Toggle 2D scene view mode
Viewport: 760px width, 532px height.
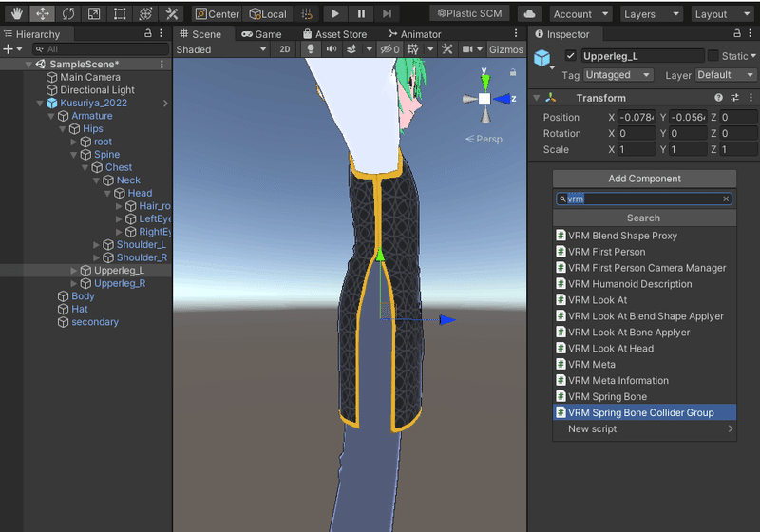(284, 49)
